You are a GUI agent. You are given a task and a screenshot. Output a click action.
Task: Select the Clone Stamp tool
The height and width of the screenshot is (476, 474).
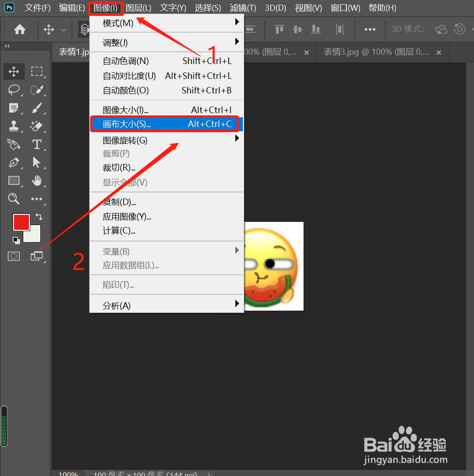click(x=14, y=126)
